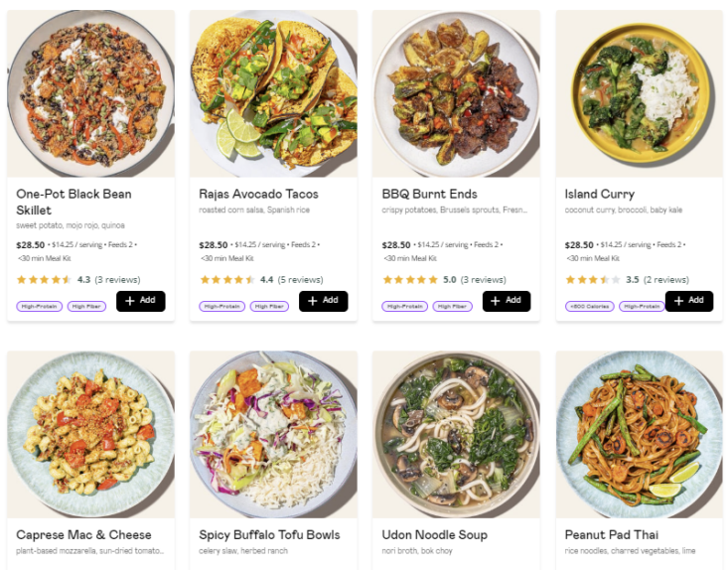The height and width of the screenshot is (570, 728).
Task: Add Rajas Avocado Tacos to cart
Action: pyautogui.click(x=323, y=301)
